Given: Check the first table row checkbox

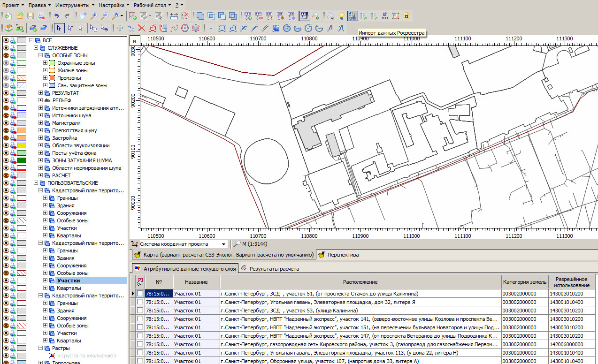Looking at the screenshot, I should point(140,294).
